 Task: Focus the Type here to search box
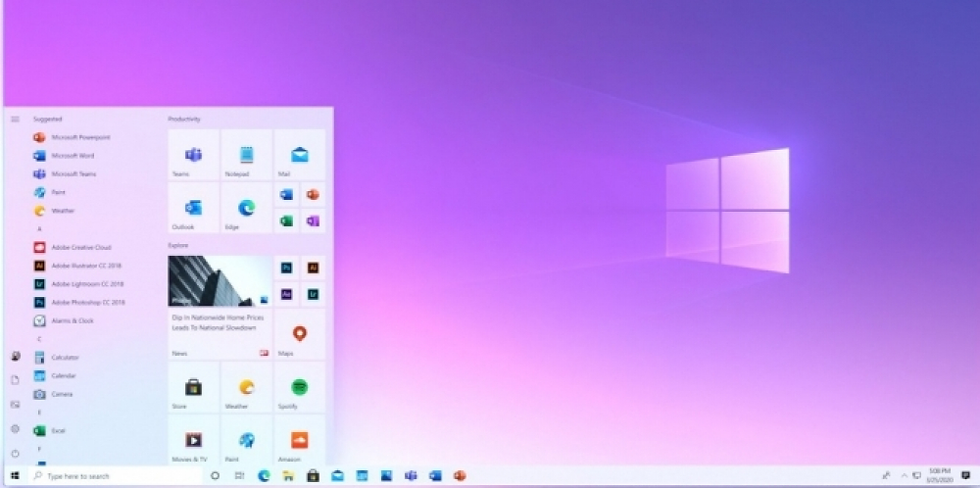pyautogui.click(x=117, y=476)
